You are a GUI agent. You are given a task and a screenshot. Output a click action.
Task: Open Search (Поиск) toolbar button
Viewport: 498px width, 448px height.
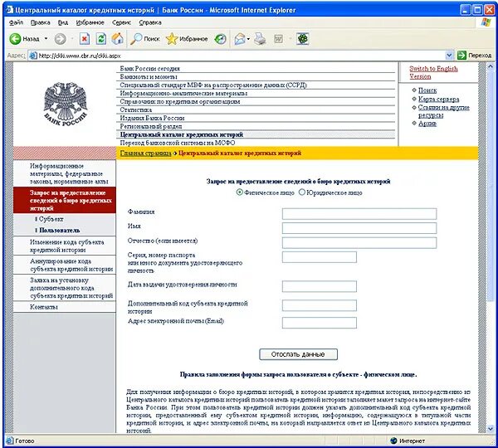tap(145, 39)
